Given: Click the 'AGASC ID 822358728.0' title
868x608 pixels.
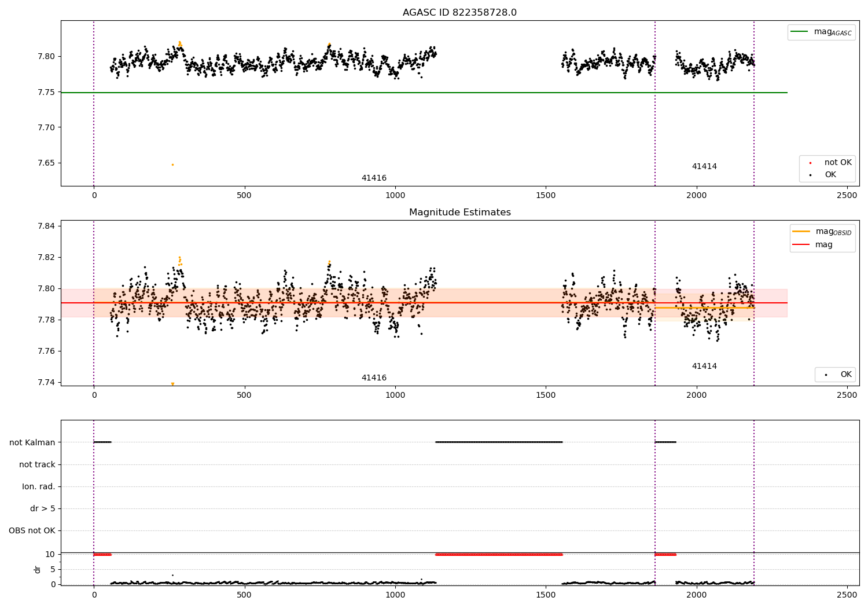Looking at the screenshot, I should (460, 13).
